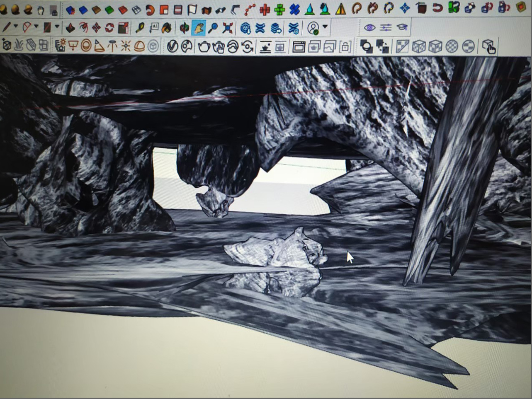Toggle the highlighted Pan hand tool

click(199, 28)
